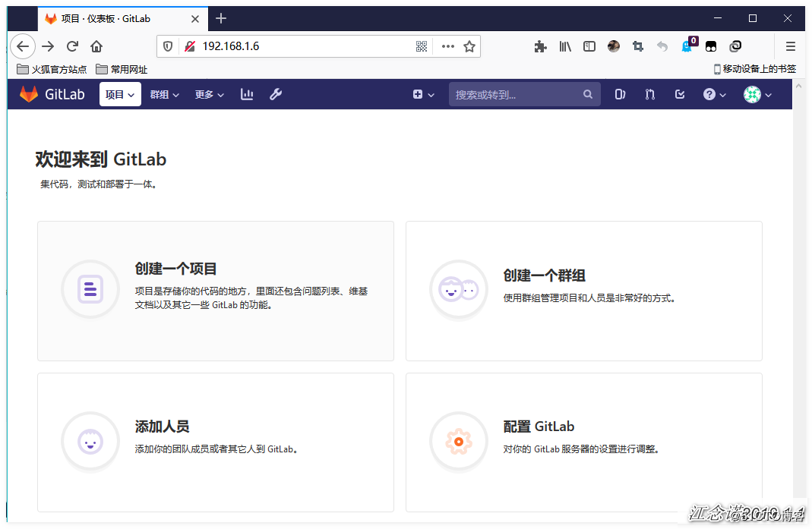Open the 火狐官方站点 bookmark folder

point(52,69)
